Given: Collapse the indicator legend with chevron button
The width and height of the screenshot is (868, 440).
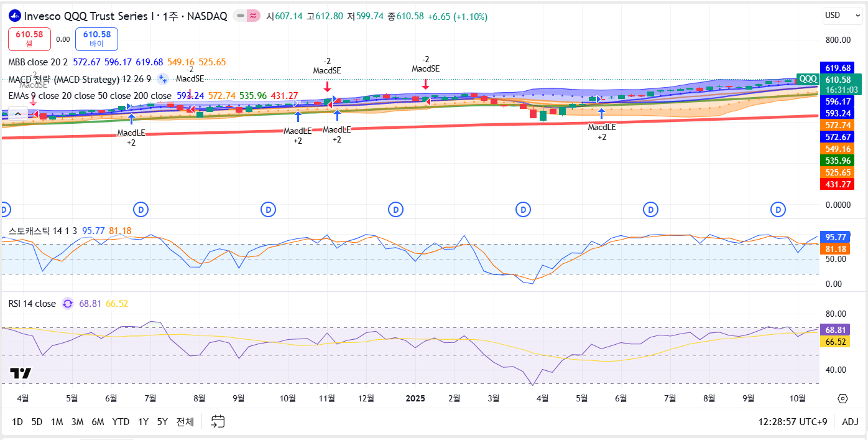Looking at the screenshot, I should [x=18, y=114].
